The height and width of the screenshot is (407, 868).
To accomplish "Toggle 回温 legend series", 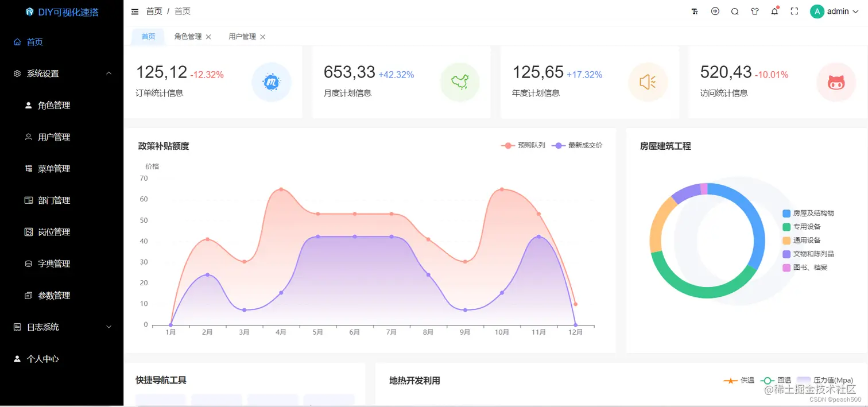I will (x=776, y=380).
